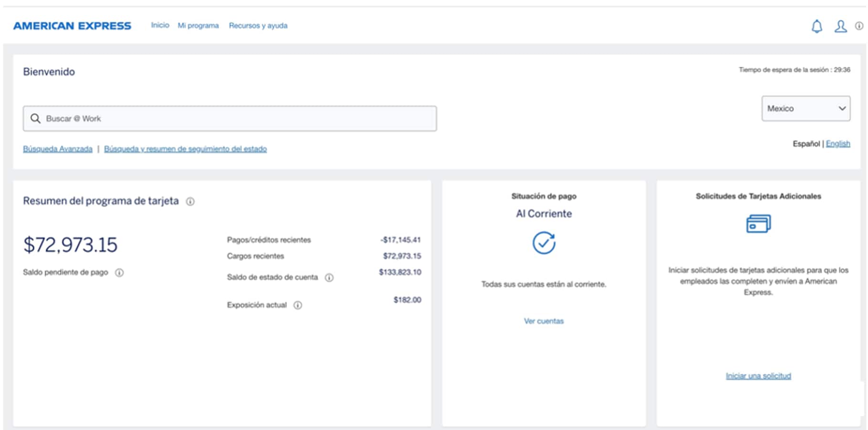This screenshot has height=430, width=868.
Task: Click info icon beside Saldo pendiente de pago
Action: (x=119, y=273)
